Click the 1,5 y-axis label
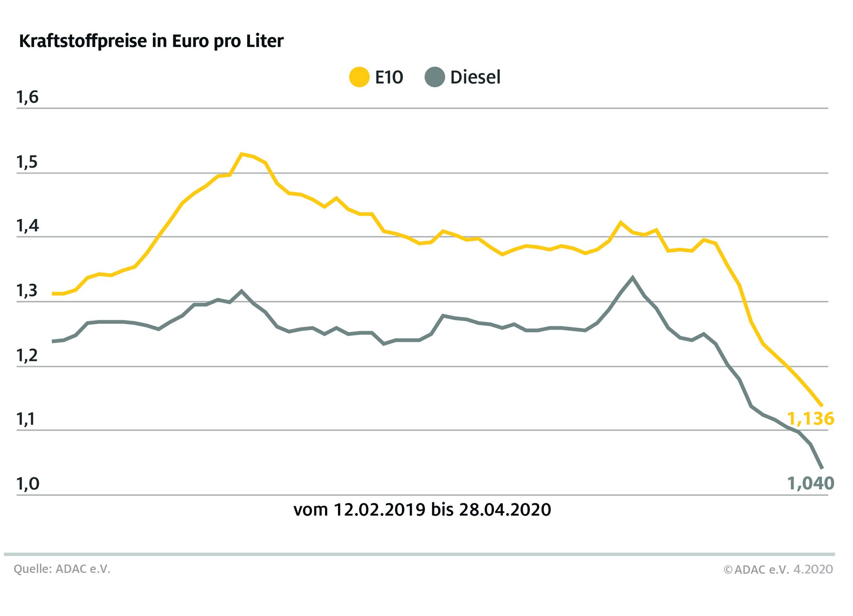853x616 pixels. [27, 162]
